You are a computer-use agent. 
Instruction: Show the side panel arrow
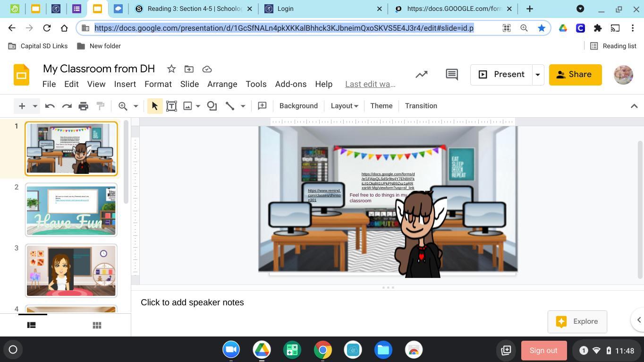pyautogui.click(x=638, y=320)
